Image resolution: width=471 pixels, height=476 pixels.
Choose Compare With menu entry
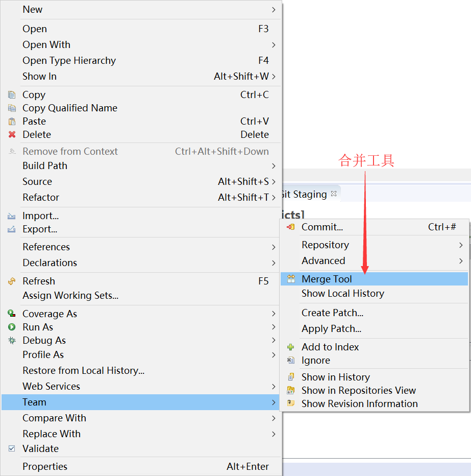(x=140, y=418)
